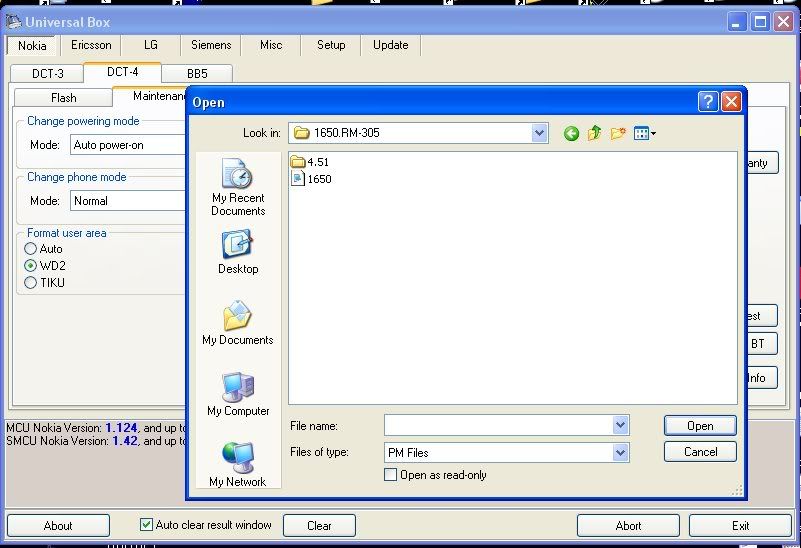
Task: Select My Computer in the places bar
Action: [238, 394]
